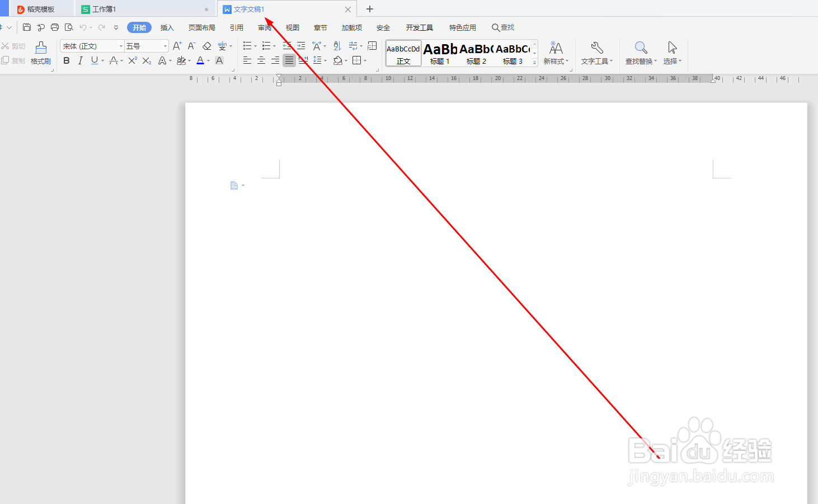Apply superscript with X² icon
Viewport: 818px width, 504px height.
pyautogui.click(x=133, y=60)
